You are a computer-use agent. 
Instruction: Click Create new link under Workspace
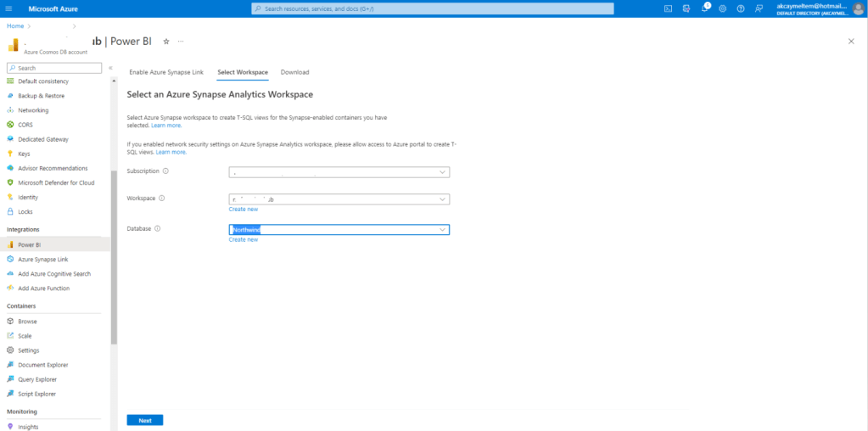243,210
